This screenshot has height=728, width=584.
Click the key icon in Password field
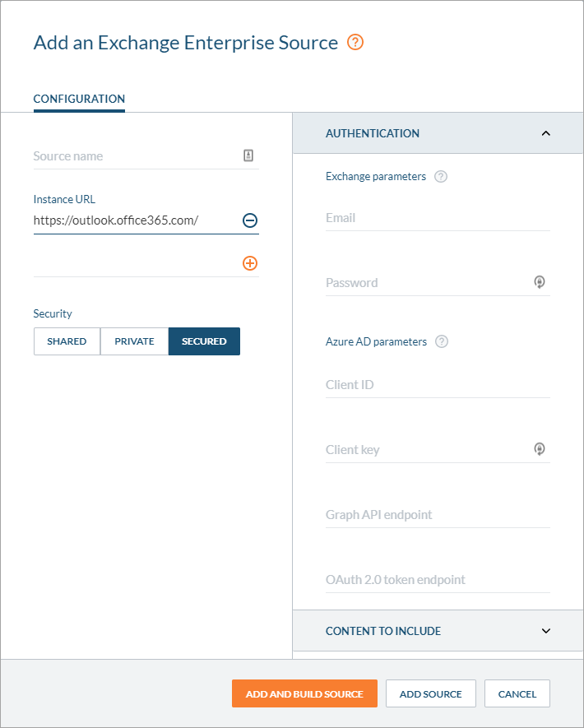(540, 282)
